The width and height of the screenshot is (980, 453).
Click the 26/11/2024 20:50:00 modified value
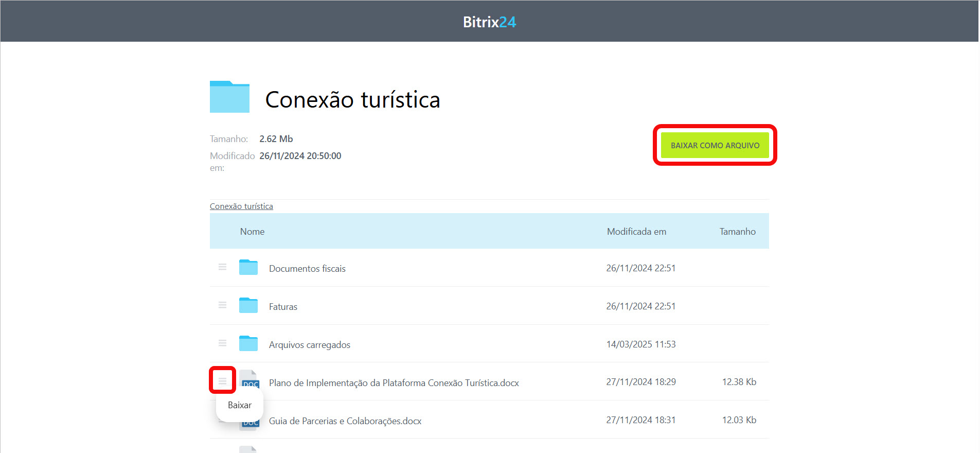point(300,156)
